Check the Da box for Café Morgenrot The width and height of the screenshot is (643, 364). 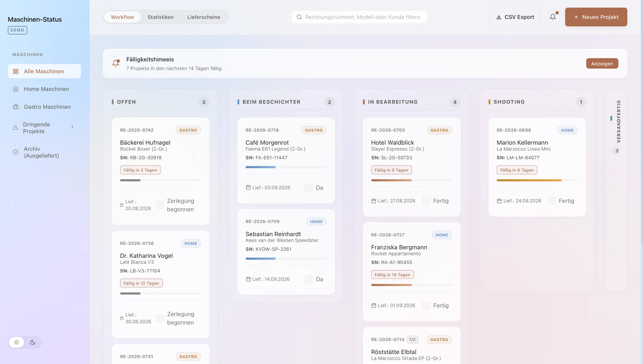point(309,187)
